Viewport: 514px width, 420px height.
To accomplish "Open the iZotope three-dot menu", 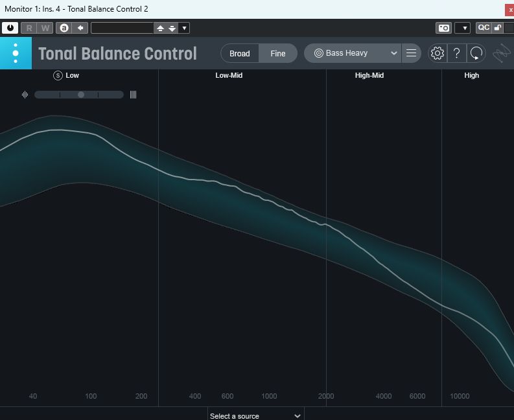I will (16, 53).
